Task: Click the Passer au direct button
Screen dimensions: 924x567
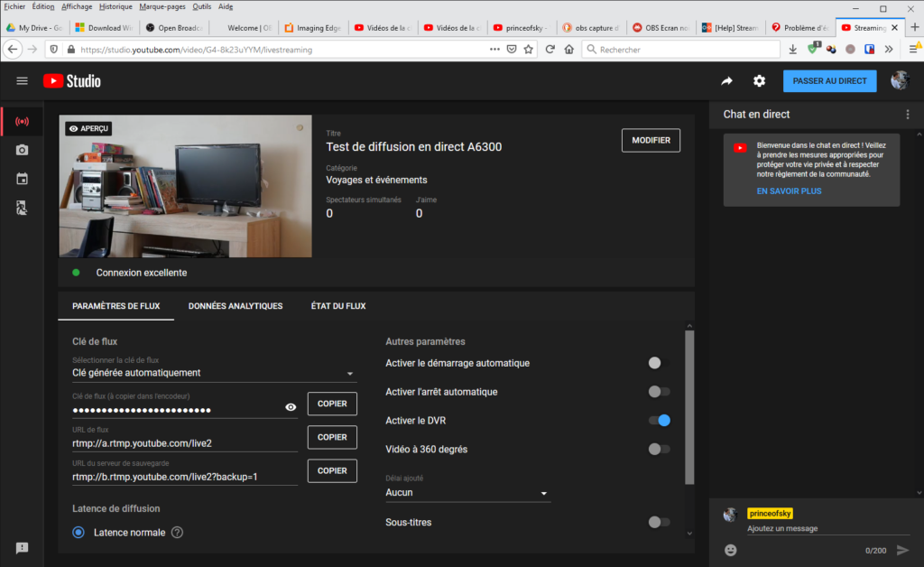Action: click(829, 81)
